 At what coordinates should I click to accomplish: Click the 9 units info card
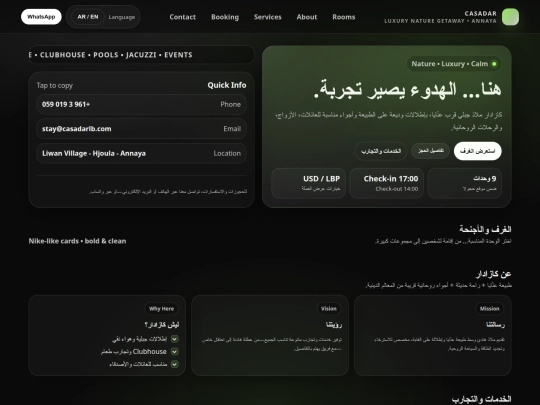pyautogui.click(x=465, y=183)
